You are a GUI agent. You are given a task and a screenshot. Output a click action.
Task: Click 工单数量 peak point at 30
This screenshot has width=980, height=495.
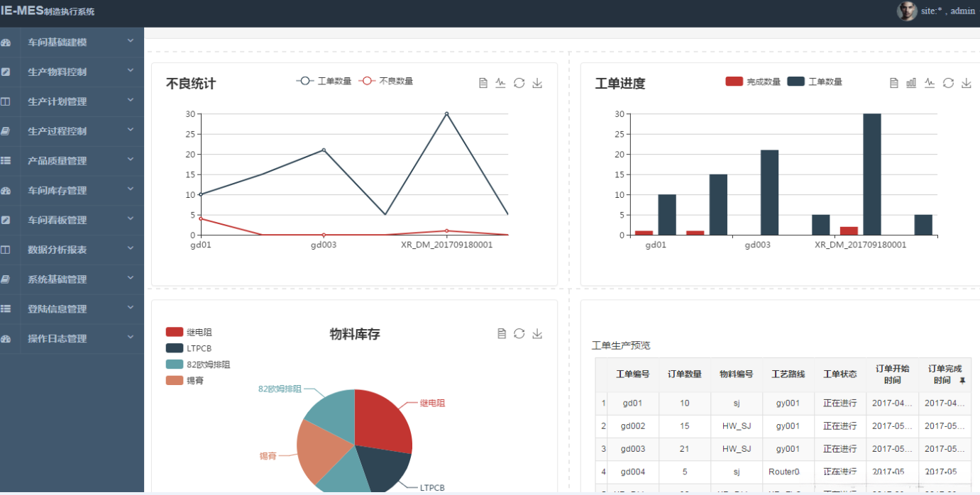coord(446,113)
